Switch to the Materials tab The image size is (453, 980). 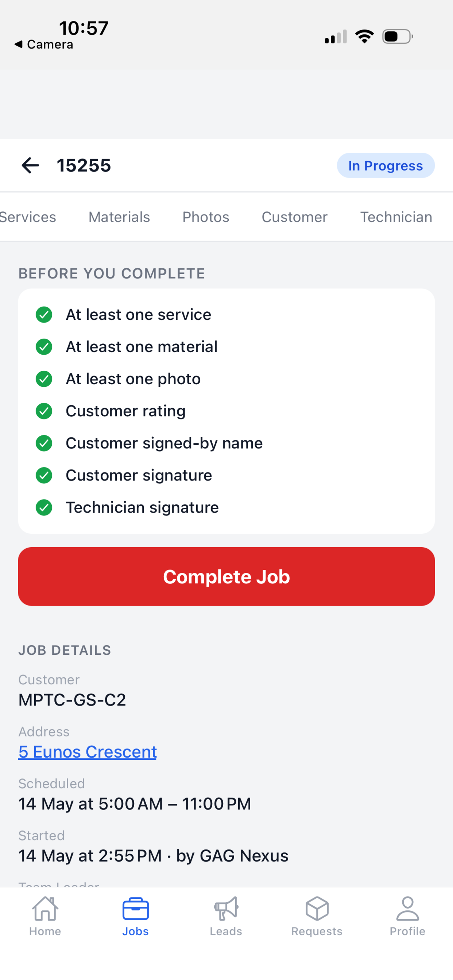tap(119, 217)
